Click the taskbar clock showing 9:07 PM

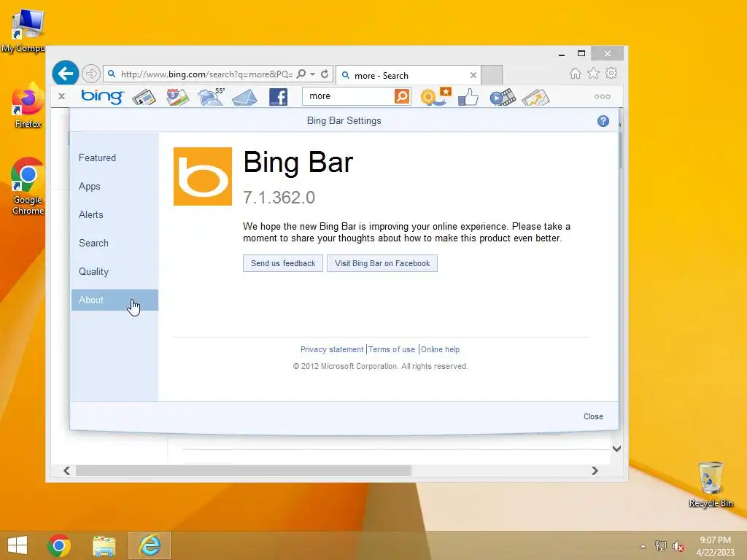[715, 546]
